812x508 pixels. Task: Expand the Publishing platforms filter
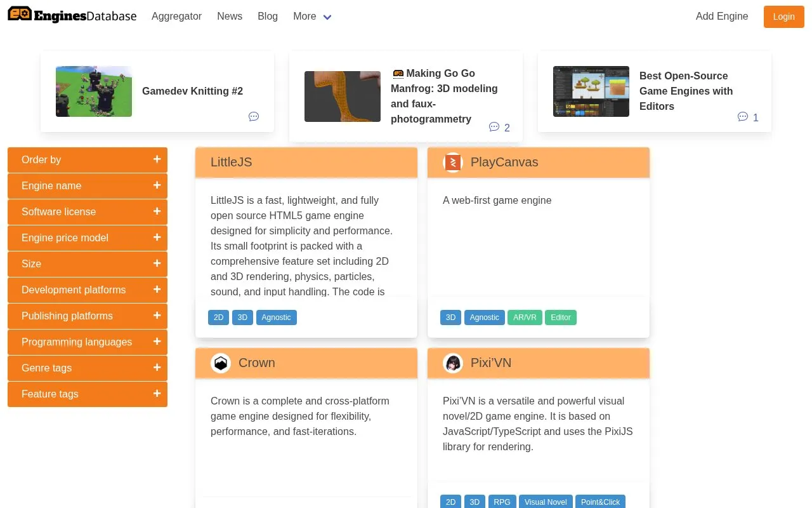click(x=88, y=316)
